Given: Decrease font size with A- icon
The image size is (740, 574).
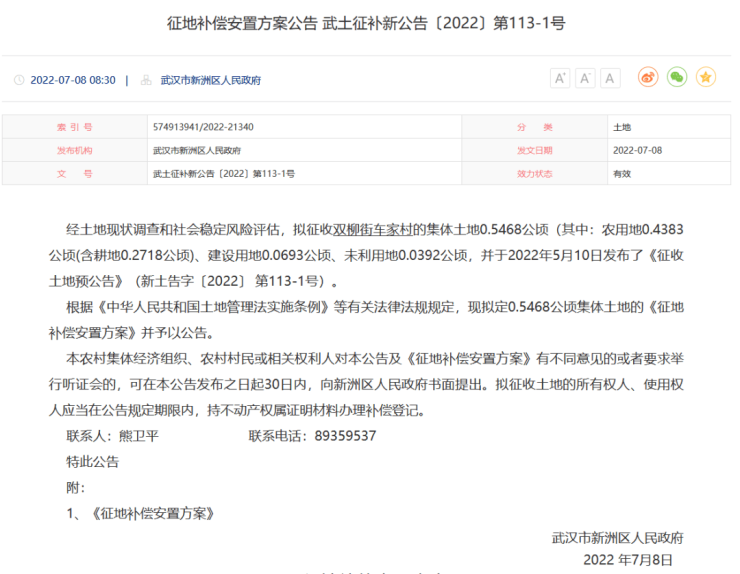Looking at the screenshot, I should 585,78.
